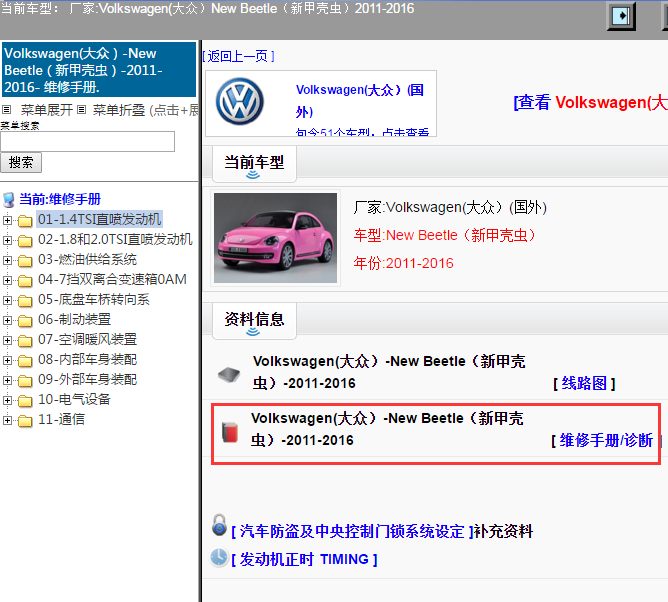Click the 返回上一页 back link
Screen dimensions: 668x602
pyautogui.click(x=238, y=56)
